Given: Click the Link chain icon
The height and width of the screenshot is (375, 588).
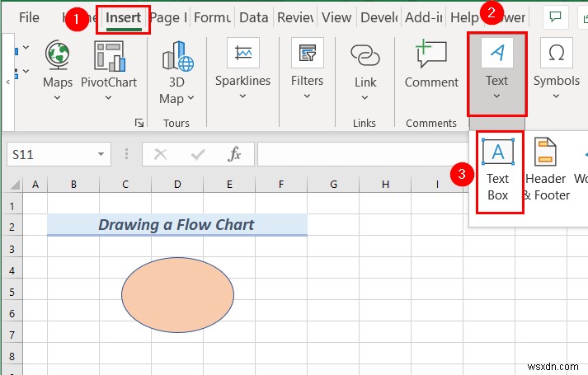Looking at the screenshot, I should coord(365,55).
